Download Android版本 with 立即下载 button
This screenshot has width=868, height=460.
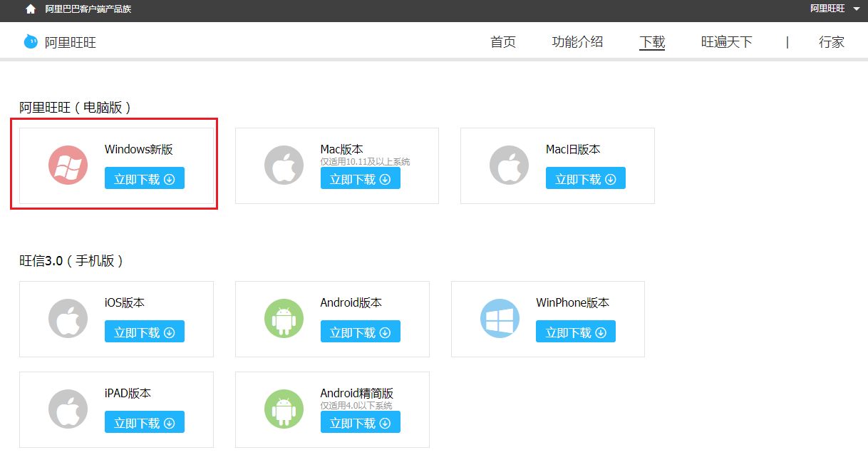pos(361,332)
